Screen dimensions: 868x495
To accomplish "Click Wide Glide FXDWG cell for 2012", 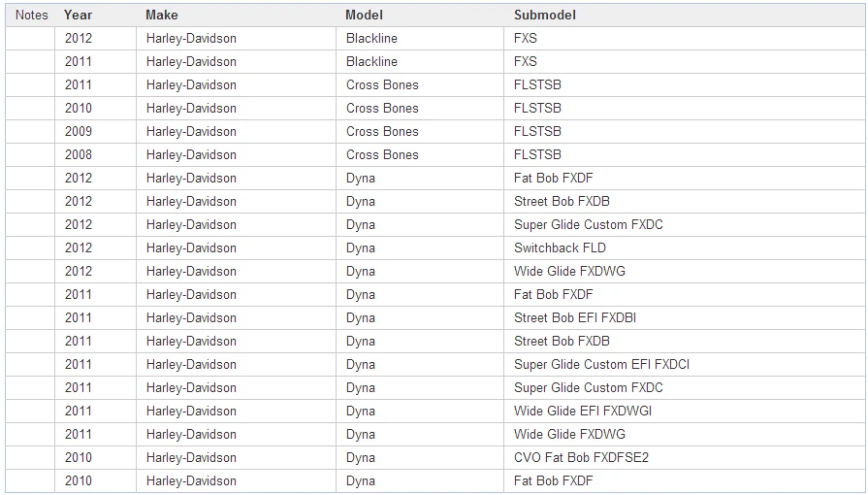I will coord(684,271).
